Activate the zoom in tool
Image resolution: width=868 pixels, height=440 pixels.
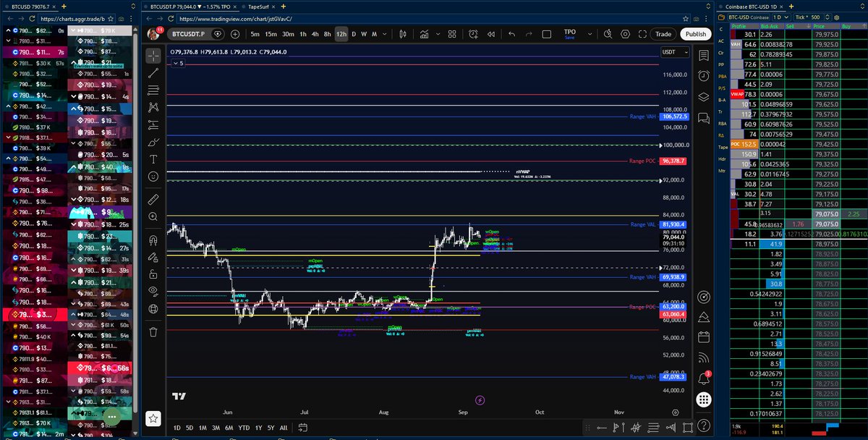coord(153,216)
